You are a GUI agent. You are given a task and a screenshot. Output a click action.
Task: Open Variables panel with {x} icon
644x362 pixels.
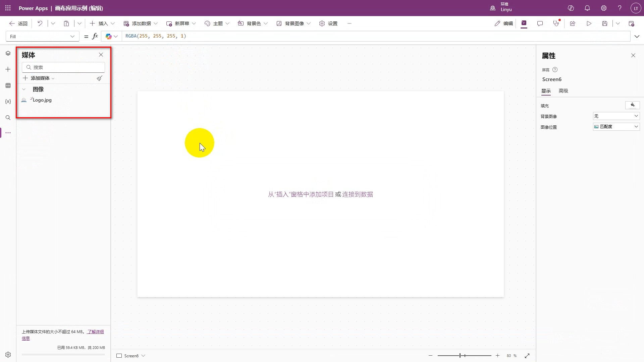pos(8,102)
